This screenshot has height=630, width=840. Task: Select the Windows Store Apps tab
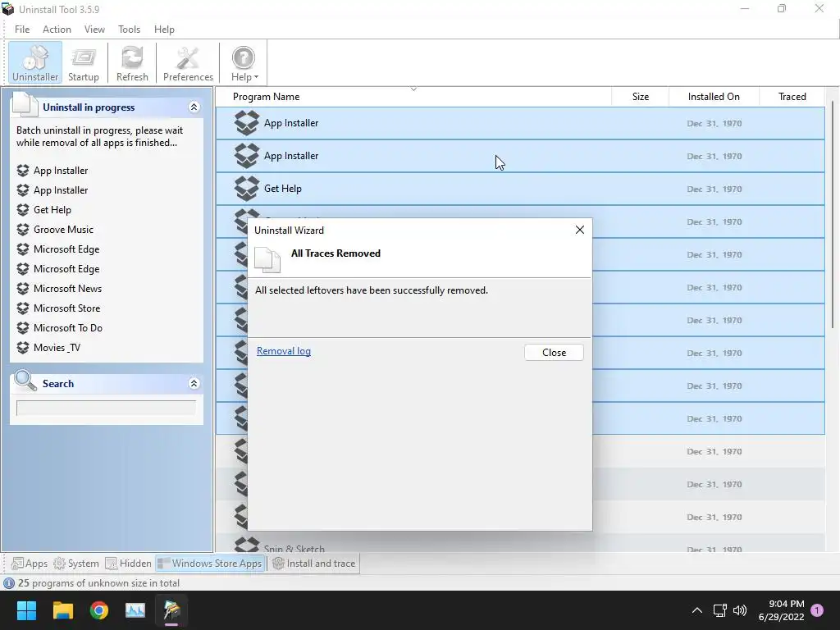[x=210, y=563]
